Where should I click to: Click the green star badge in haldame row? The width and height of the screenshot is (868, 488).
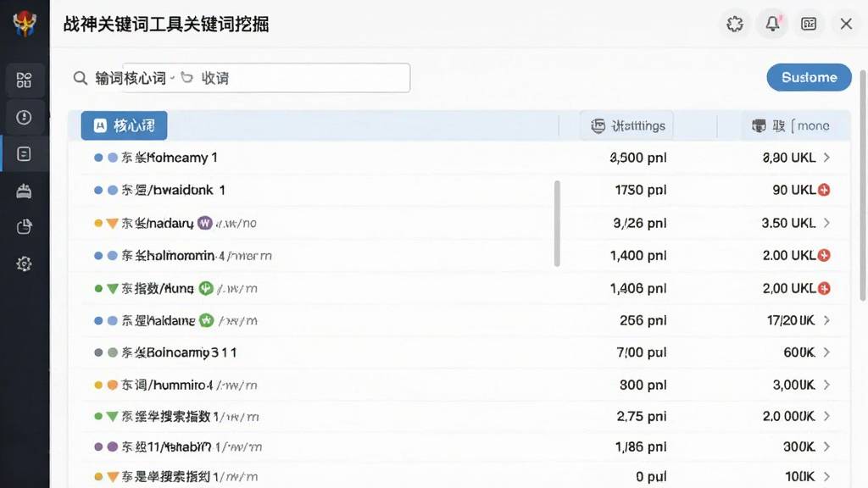coord(207,320)
